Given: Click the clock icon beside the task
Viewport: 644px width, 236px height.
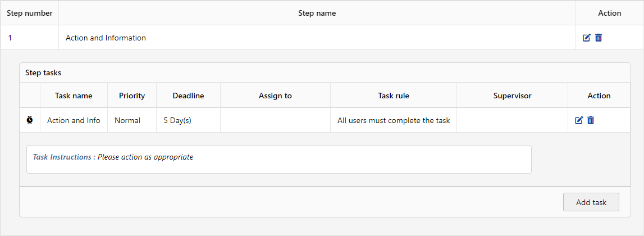Looking at the screenshot, I should 30,120.
